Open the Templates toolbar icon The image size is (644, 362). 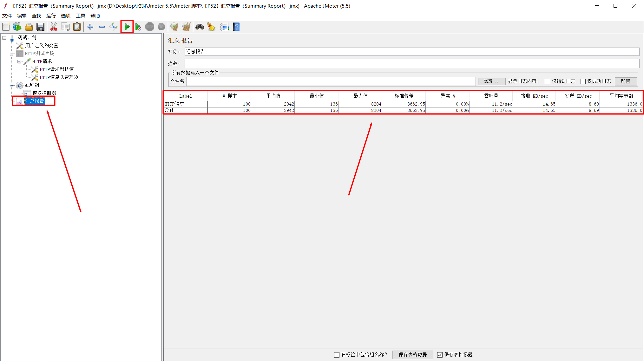(x=17, y=27)
